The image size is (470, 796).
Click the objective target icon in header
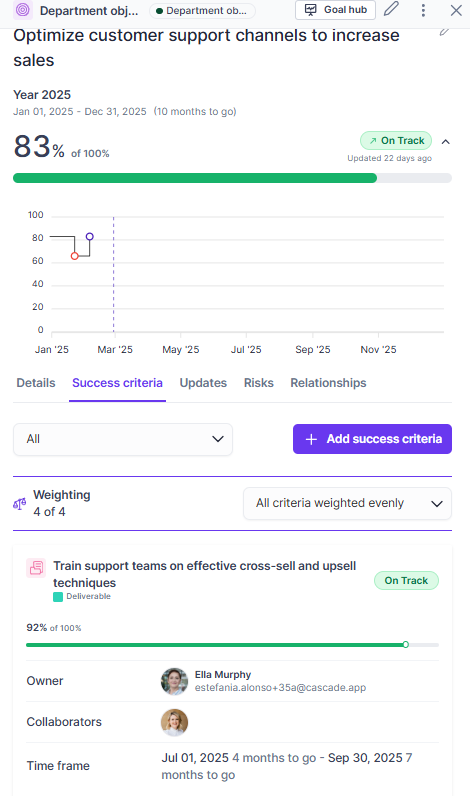coord(23,10)
